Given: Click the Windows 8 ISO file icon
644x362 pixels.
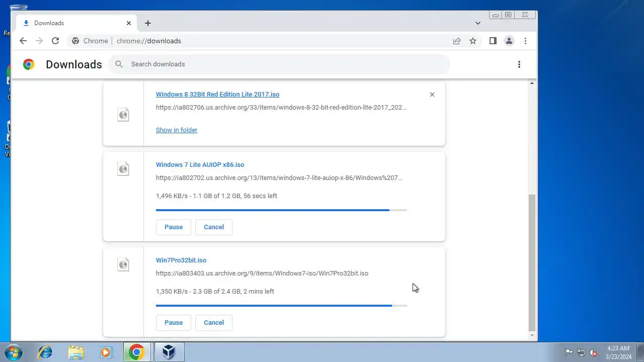Looking at the screenshot, I should pyautogui.click(x=123, y=115).
